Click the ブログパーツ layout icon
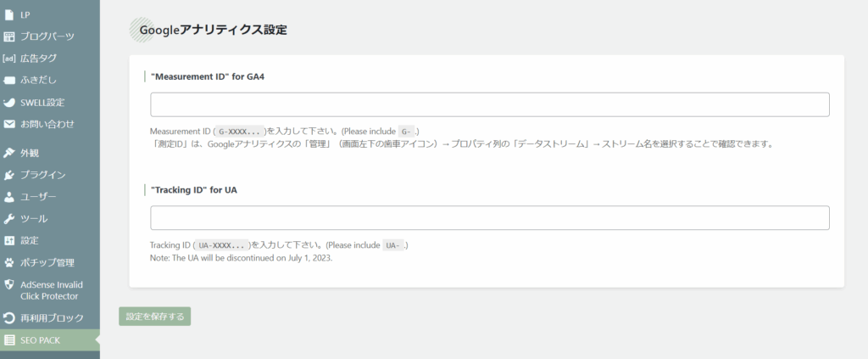This screenshot has height=359, width=868. [9, 36]
